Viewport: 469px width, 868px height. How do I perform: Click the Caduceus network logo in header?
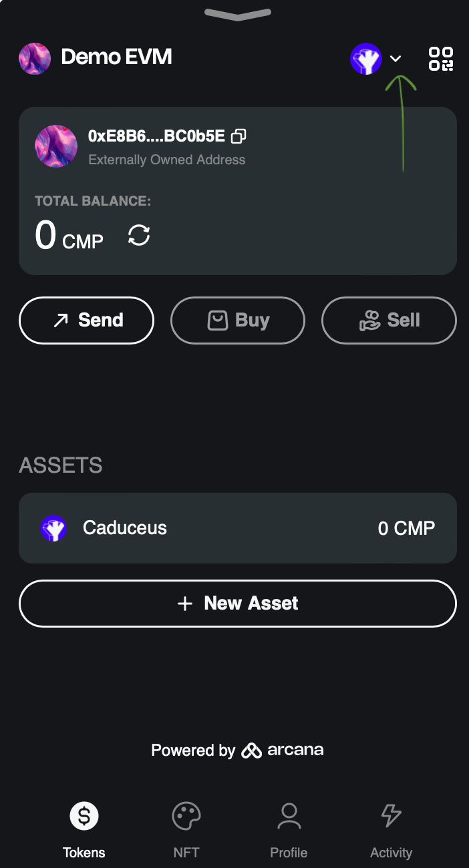tap(365, 59)
